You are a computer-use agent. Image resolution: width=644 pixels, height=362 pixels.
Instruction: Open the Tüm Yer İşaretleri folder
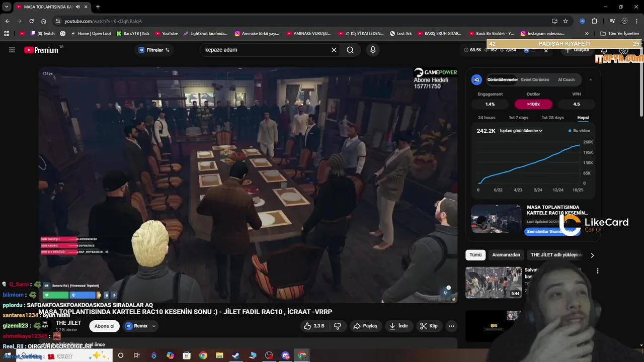(620, 33)
